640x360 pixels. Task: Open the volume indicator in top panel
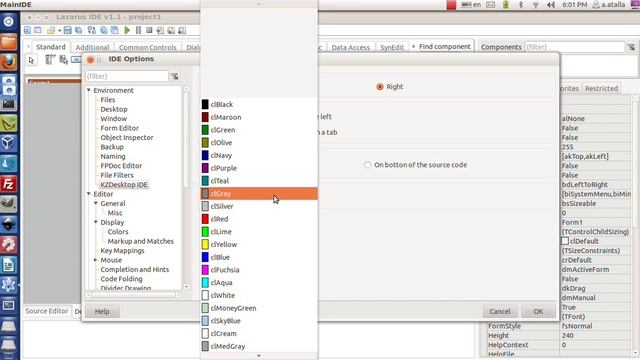coord(551,5)
